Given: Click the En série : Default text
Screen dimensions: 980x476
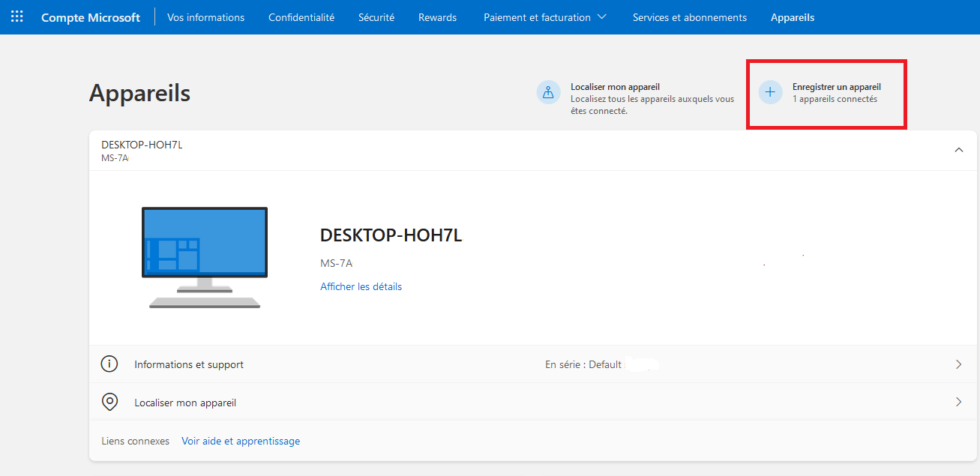Looking at the screenshot, I should coord(583,364).
